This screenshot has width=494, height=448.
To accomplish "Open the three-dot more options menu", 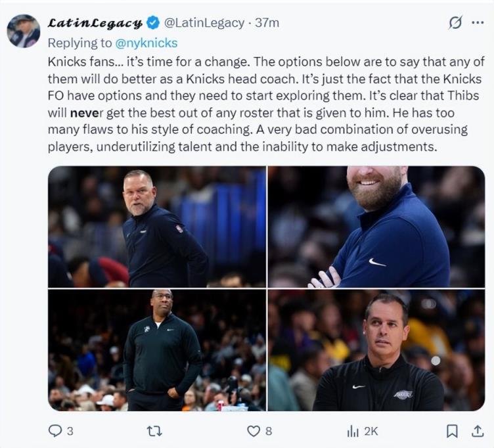I will pyautogui.click(x=478, y=22).
